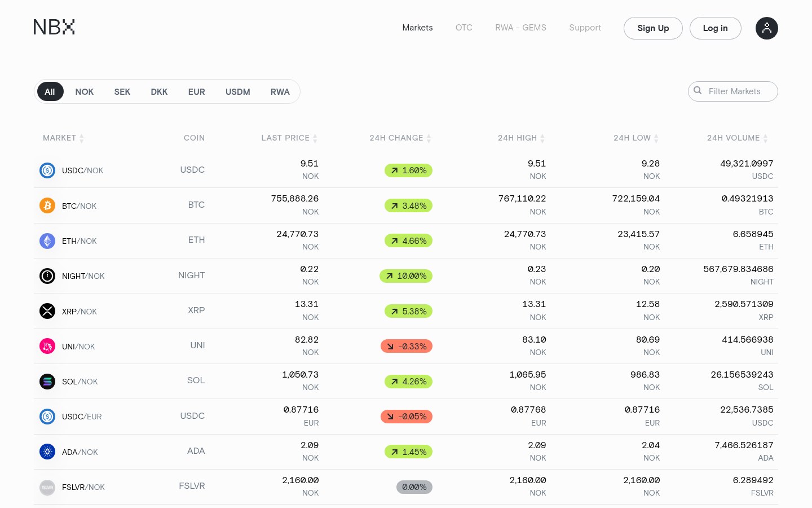Click the NBX logo
The height and width of the screenshot is (508, 812).
(x=54, y=27)
